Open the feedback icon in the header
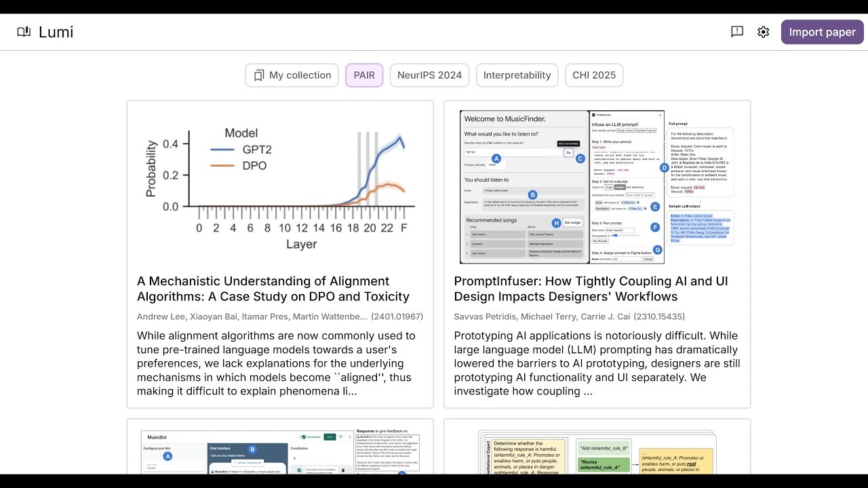The width and height of the screenshot is (868, 488). [737, 32]
